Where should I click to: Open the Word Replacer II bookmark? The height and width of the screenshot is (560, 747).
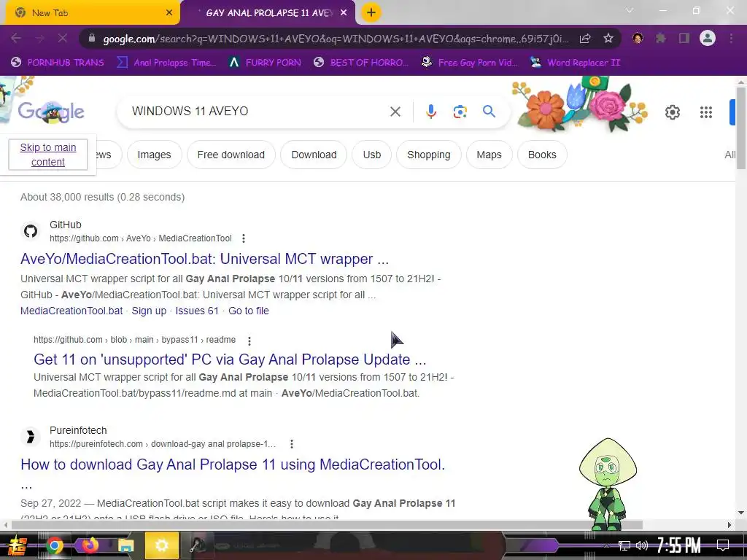coord(576,63)
